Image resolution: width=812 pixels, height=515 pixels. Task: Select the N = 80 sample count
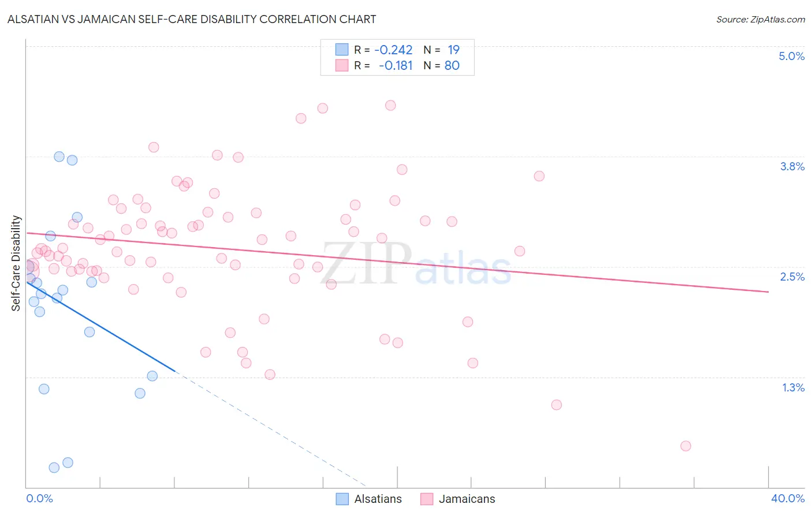click(x=442, y=65)
